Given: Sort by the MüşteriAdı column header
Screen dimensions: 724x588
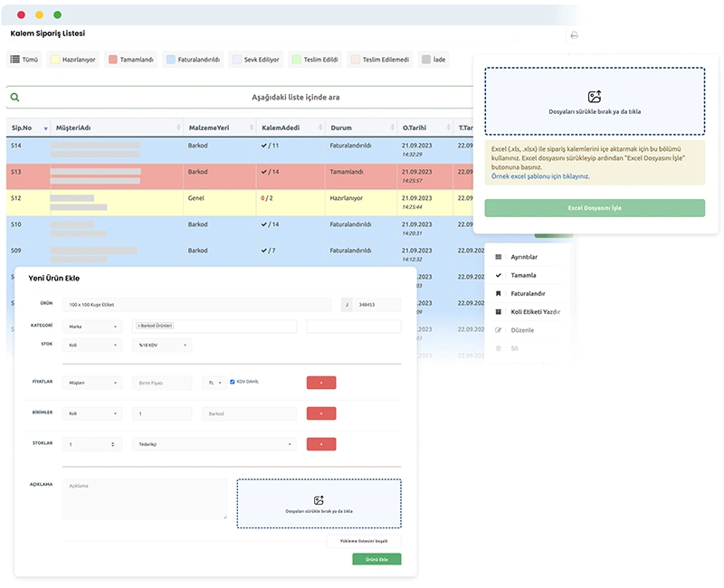Looking at the screenshot, I should coord(117,128).
